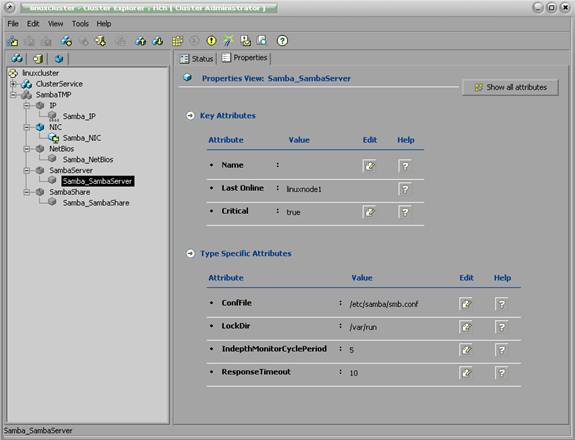Click the Offline Service Group toolbar icon

pyautogui.click(x=158, y=41)
